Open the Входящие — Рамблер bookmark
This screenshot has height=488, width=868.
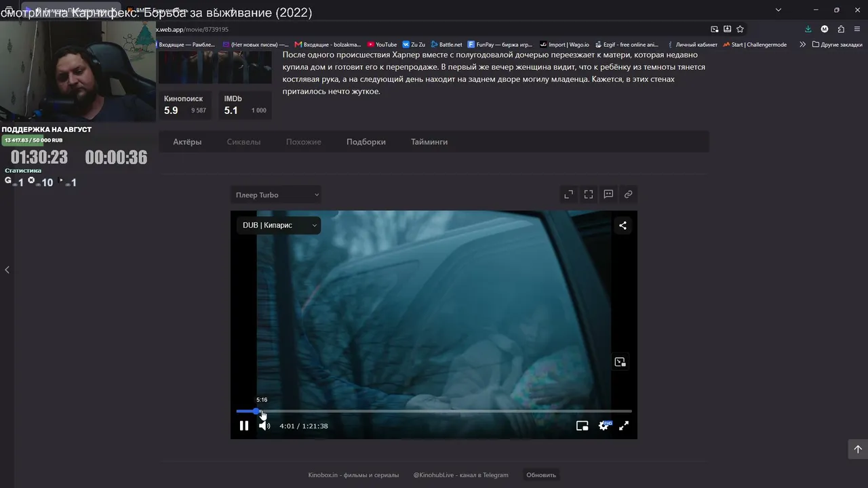[186, 45]
